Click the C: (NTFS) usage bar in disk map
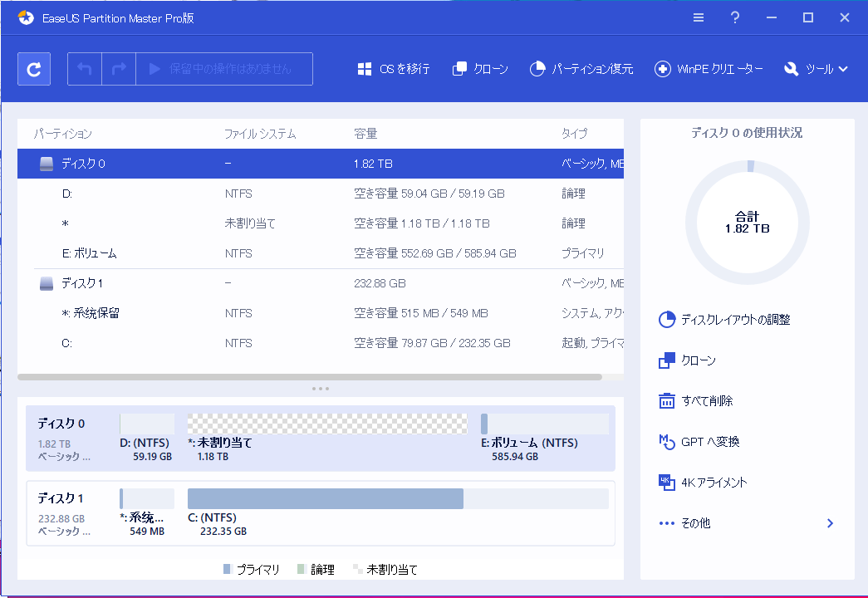This screenshot has height=598, width=868. tap(398, 498)
